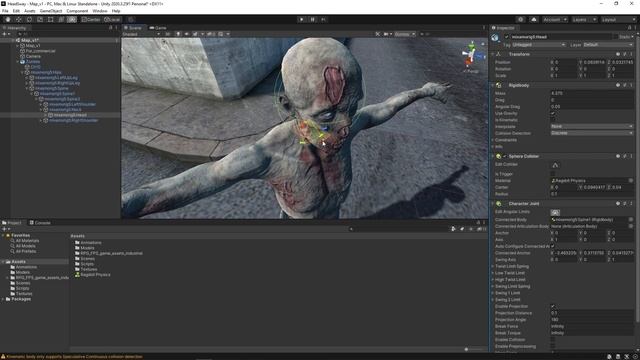Open the Collision Detection dropdown
Screen dimensions: 640x360
click(x=592, y=133)
